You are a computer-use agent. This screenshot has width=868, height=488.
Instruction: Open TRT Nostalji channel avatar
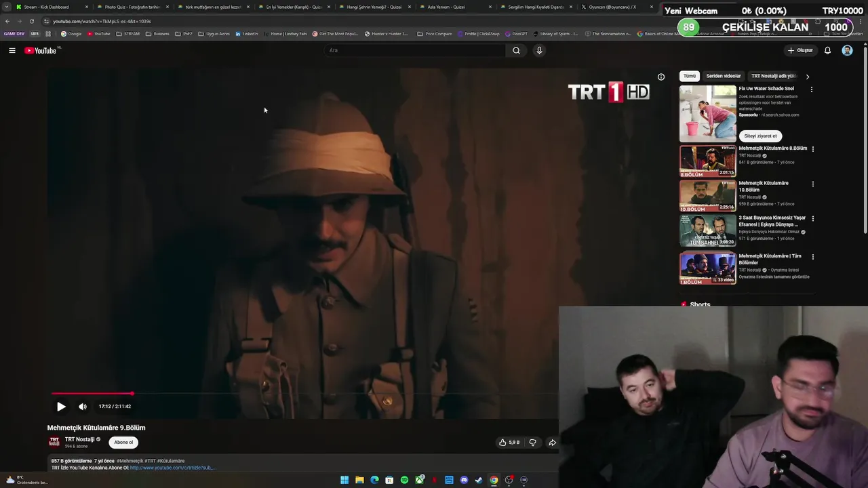(x=54, y=442)
